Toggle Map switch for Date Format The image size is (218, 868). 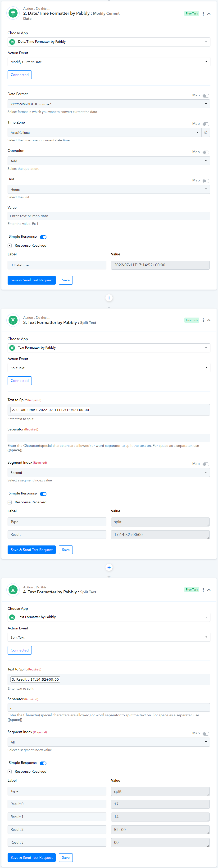[206, 96]
